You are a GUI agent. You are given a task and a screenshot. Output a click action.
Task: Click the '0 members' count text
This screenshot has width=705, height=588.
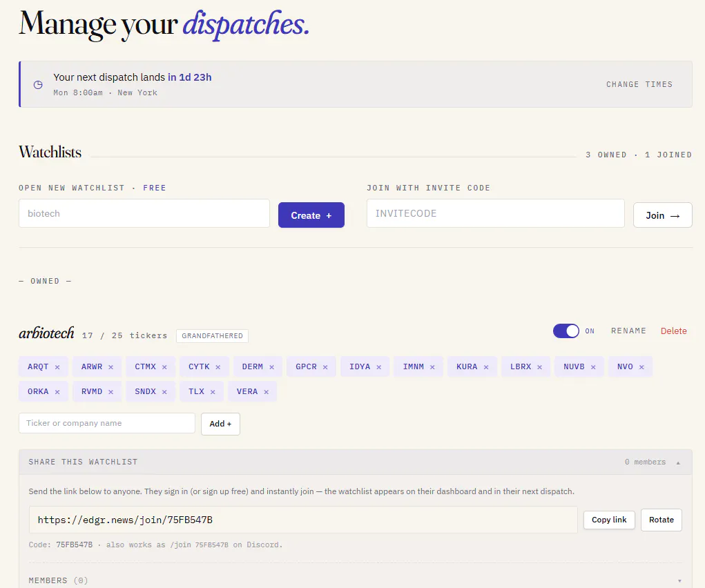[645, 462]
